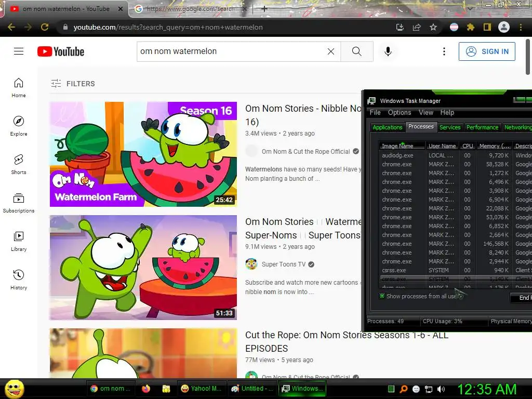Open Om Nom & Cut the Rope Official channel link
532x399 pixels.
[305, 151]
